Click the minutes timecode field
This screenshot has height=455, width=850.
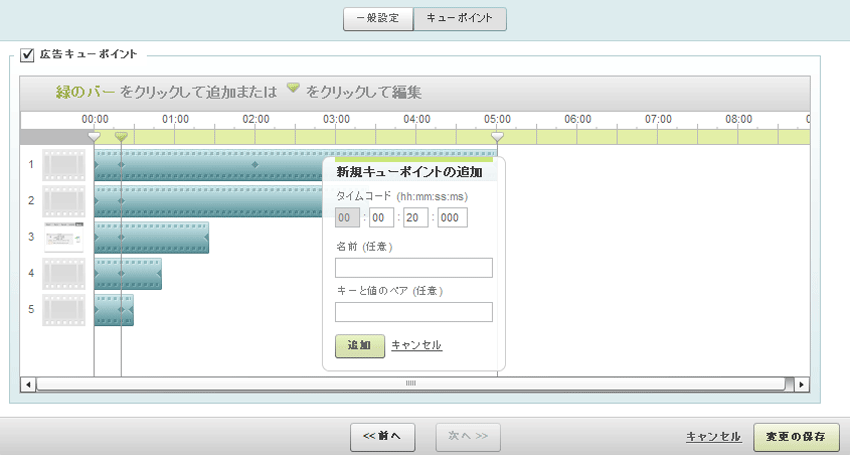(381, 217)
